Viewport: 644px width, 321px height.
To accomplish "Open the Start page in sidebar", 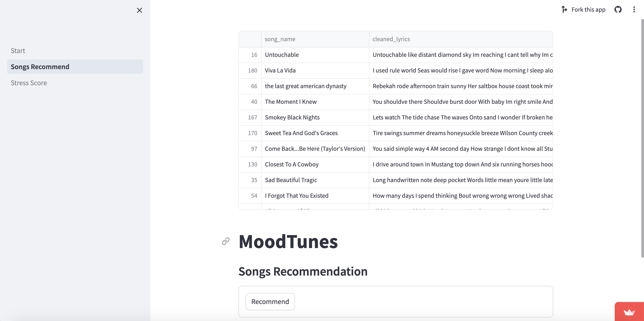I will (18, 51).
